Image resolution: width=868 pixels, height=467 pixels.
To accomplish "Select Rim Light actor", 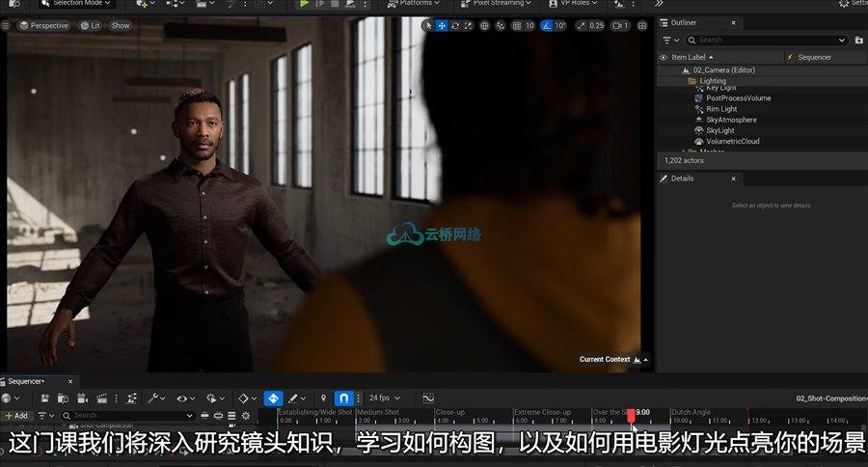I will point(721,109).
